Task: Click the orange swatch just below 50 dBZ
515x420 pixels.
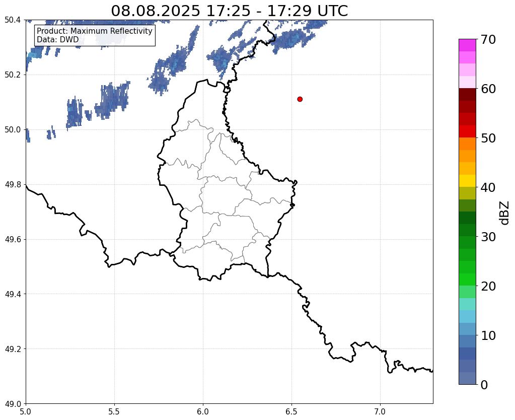Action: 467,144
